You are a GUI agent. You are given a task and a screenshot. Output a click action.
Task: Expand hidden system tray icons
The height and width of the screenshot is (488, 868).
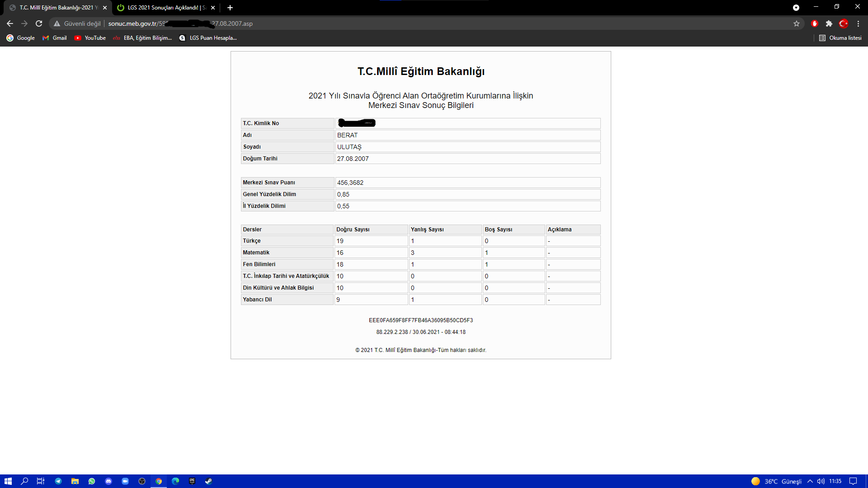click(x=810, y=481)
